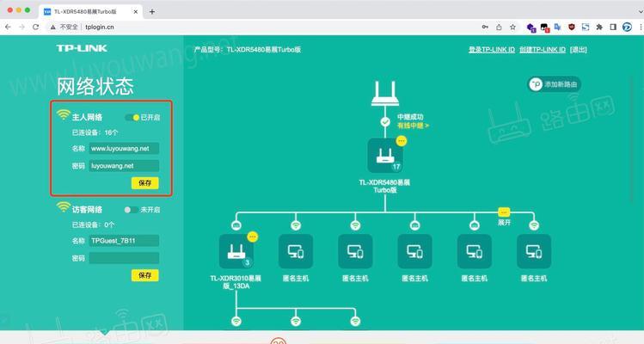644x344 pixels.
Task: Click the 已连设备: 0个 text
Action: coord(93,224)
